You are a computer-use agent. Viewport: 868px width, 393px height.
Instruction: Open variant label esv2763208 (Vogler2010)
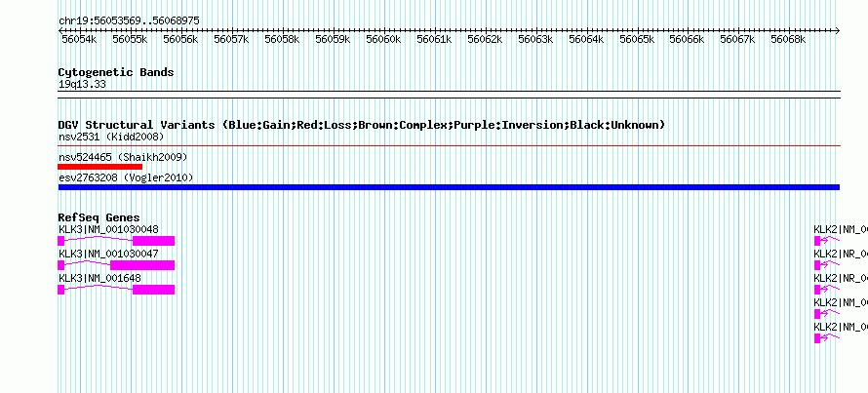click(126, 177)
